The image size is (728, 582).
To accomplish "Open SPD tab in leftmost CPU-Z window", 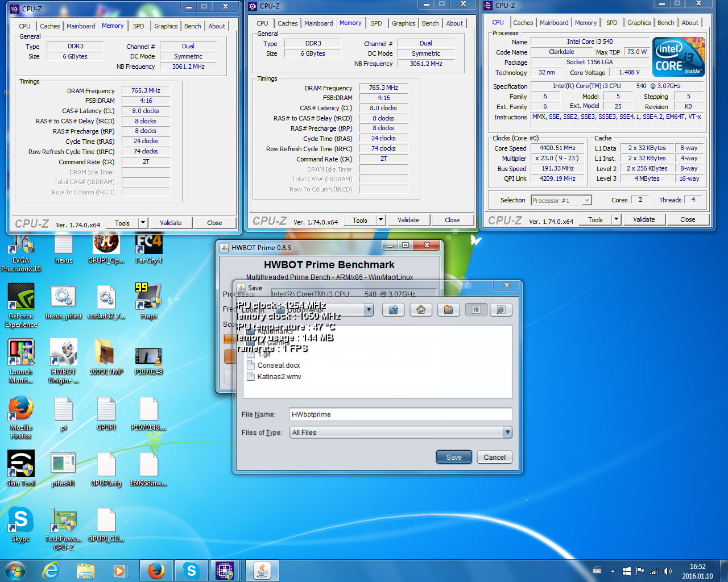I will (x=139, y=26).
